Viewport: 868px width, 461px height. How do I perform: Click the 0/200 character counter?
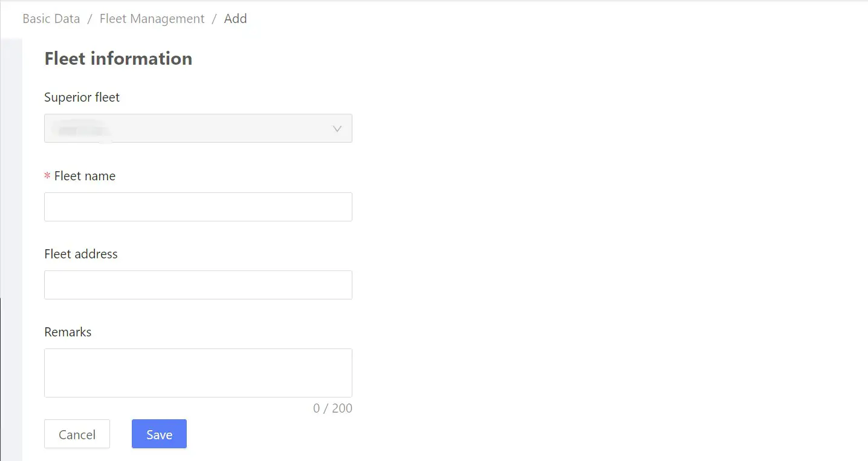(x=332, y=408)
